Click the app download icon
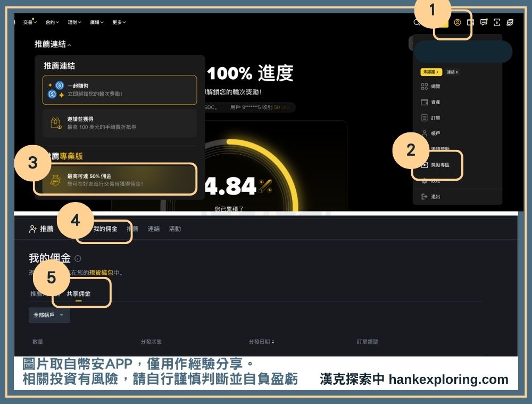Viewport: 532px width, 404px height. click(496, 22)
